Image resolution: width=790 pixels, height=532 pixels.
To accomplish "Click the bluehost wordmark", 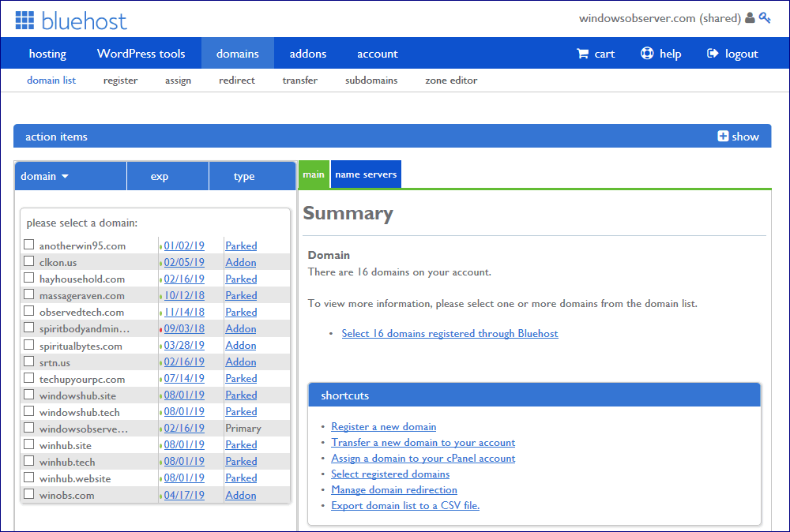I will (84, 21).
